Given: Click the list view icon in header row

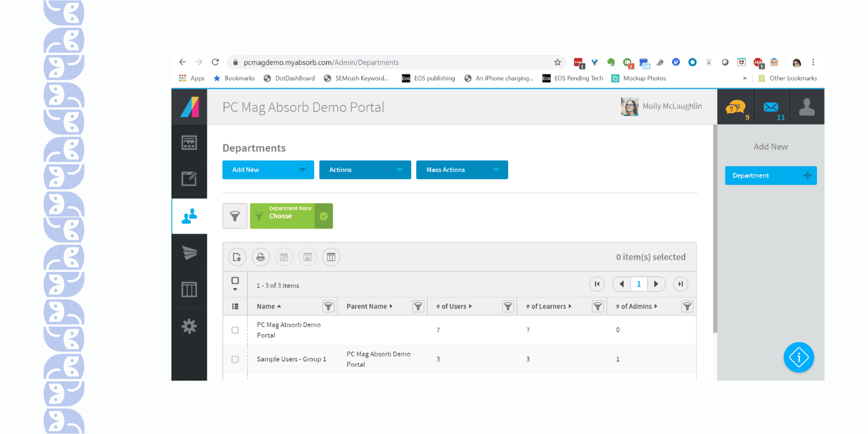Looking at the screenshot, I should [x=235, y=307].
